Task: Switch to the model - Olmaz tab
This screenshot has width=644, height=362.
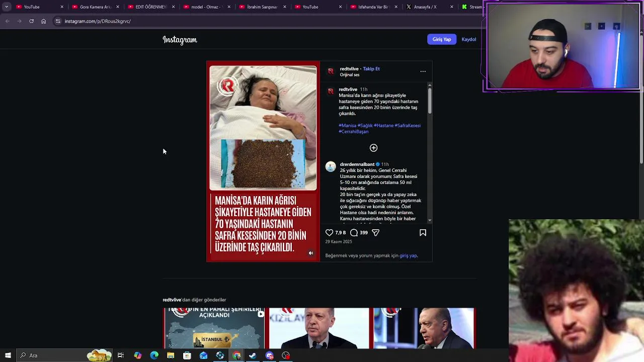Action: click(x=207, y=7)
